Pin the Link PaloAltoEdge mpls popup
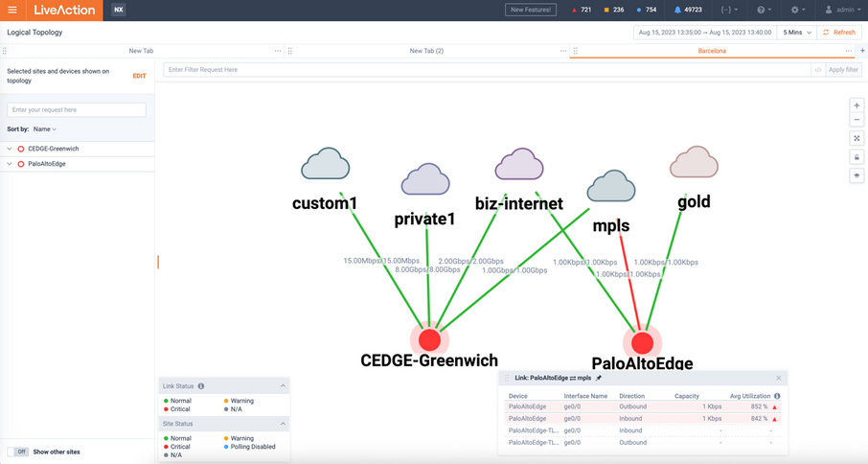Screen dimensions: 868x464 (599, 378)
